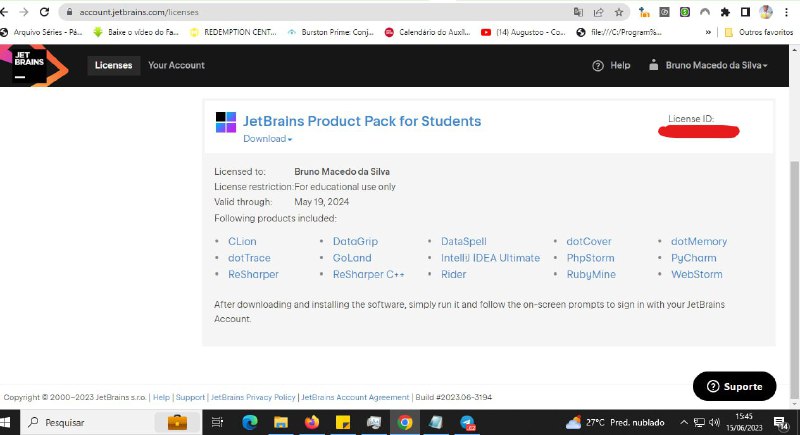Click the network icon in the tray
800x435 pixels.
[699, 422]
